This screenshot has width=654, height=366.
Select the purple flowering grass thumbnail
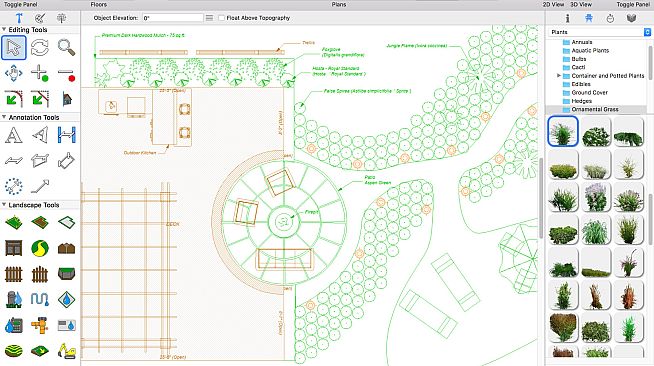pos(596,197)
